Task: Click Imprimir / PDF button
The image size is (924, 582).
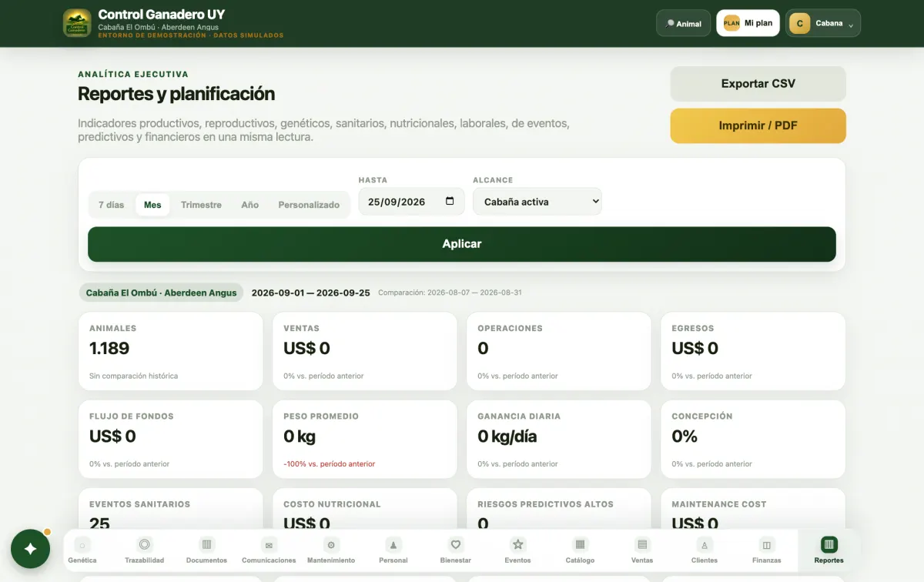Action: click(758, 125)
